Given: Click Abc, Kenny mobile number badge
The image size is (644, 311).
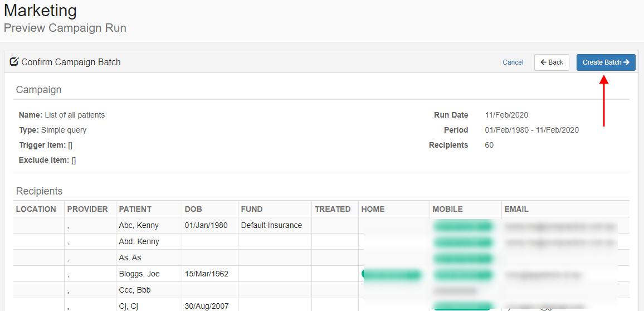Looking at the screenshot, I should [x=462, y=226].
